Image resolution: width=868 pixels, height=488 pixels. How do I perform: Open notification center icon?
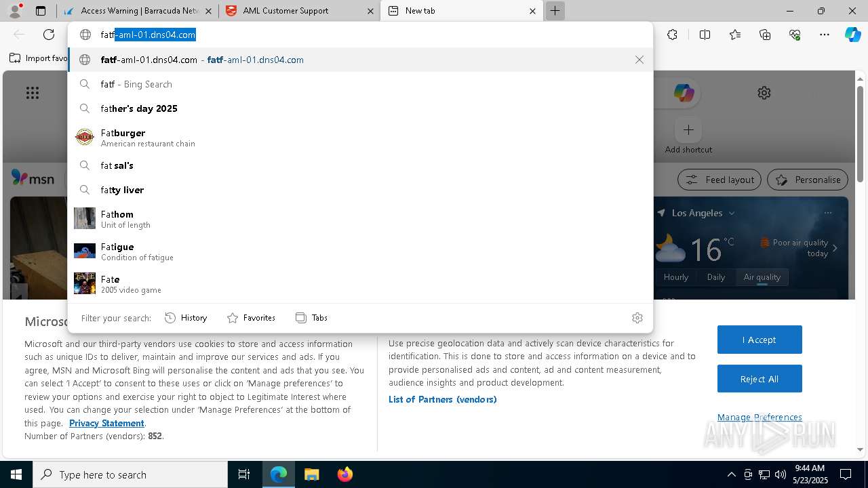(x=846, y=474)
